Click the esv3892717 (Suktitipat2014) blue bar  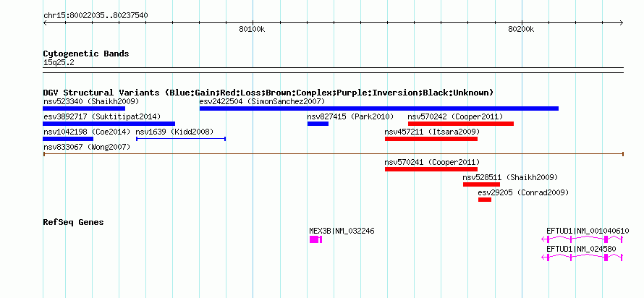(x=109, y=124)
